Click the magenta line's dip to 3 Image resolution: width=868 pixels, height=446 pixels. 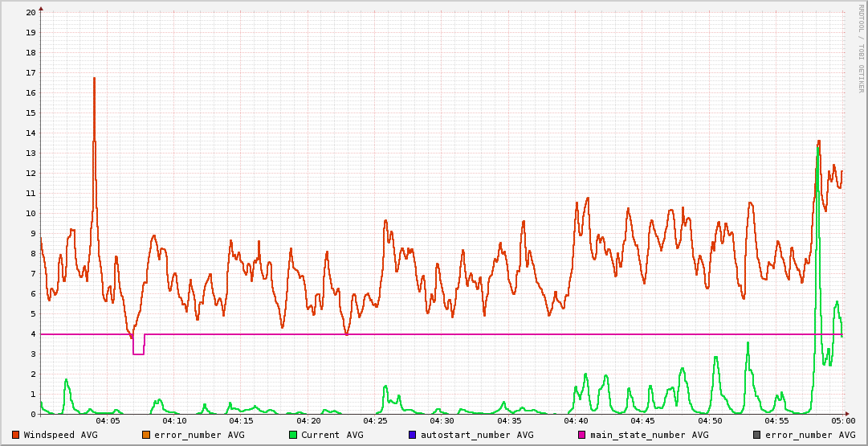[138, 354]
